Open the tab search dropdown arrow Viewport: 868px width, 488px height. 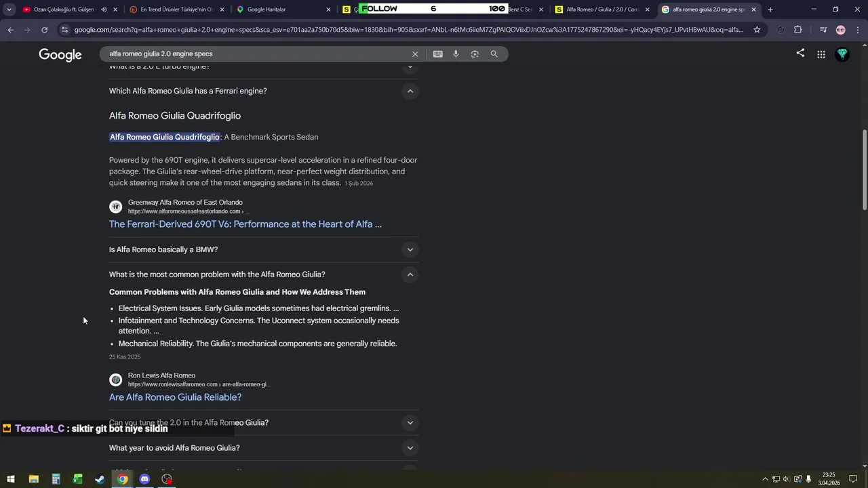click(x=9, y=9)
